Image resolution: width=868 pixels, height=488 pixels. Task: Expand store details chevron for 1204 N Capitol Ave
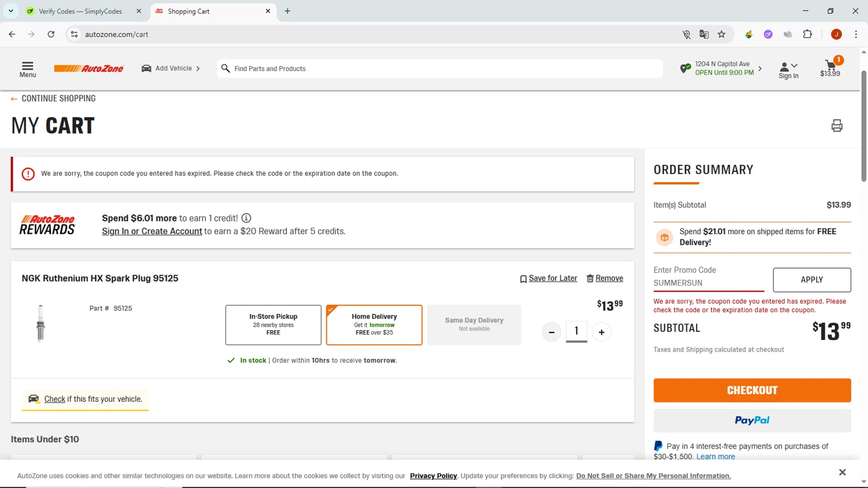[x=760, y=68]
